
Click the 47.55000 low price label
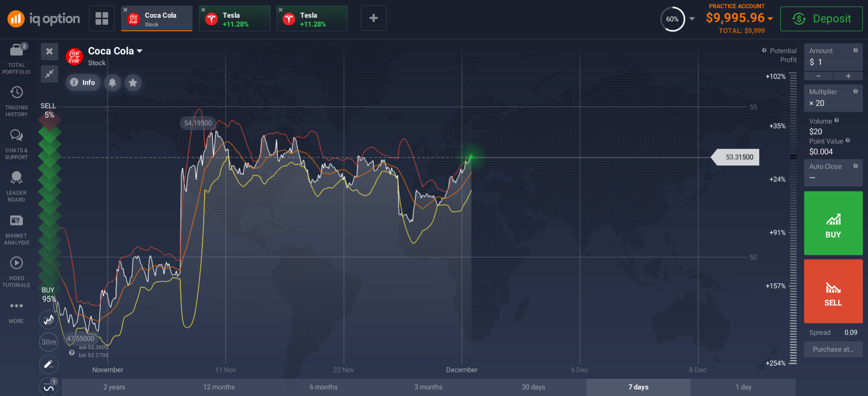coord(81,339)
